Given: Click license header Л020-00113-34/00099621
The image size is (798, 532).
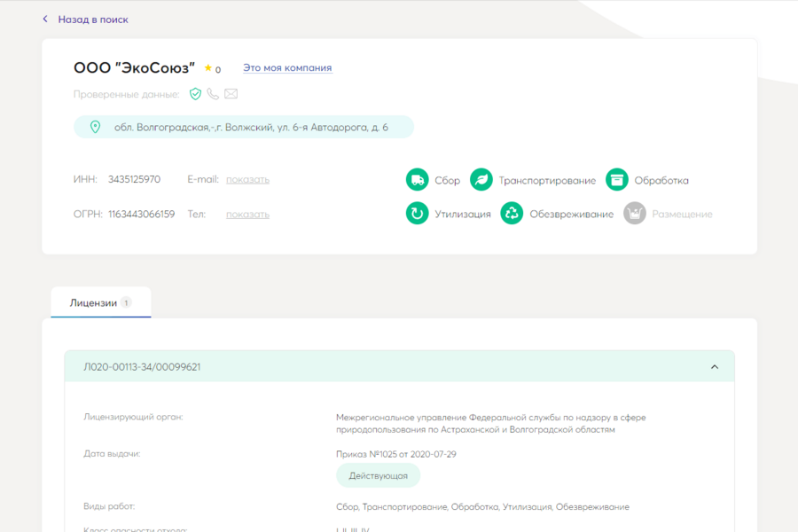Looking at the screenshot, I should coord(400,366).
